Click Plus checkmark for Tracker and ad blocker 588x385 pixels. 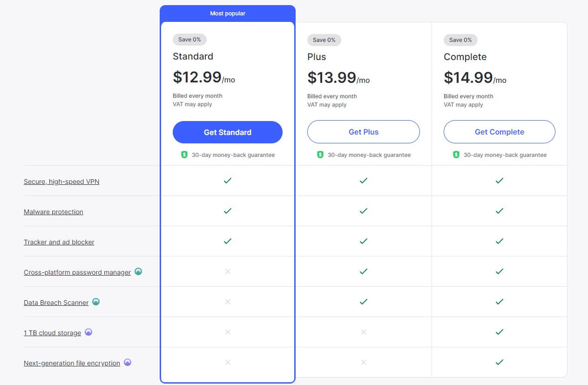[364, 241]
